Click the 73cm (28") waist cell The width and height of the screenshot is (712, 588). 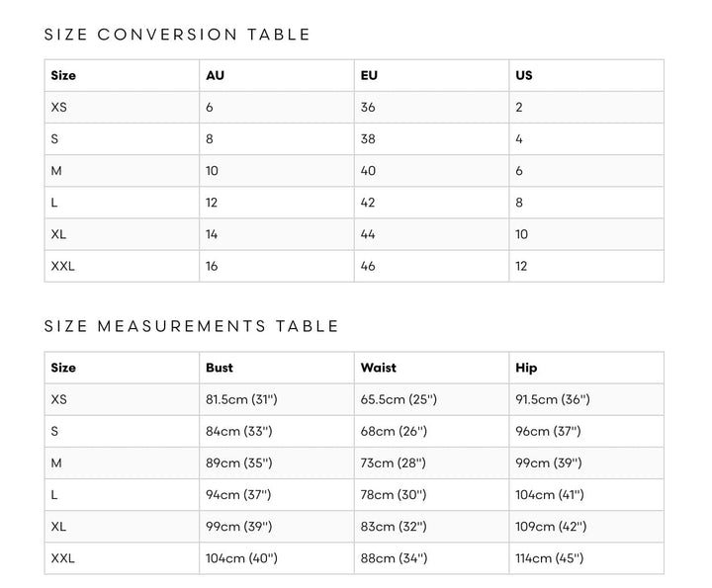coord(394,462)
